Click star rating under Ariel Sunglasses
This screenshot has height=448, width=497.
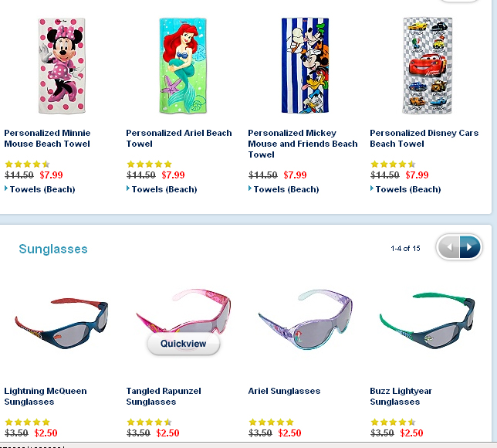[x=272, y=422]
